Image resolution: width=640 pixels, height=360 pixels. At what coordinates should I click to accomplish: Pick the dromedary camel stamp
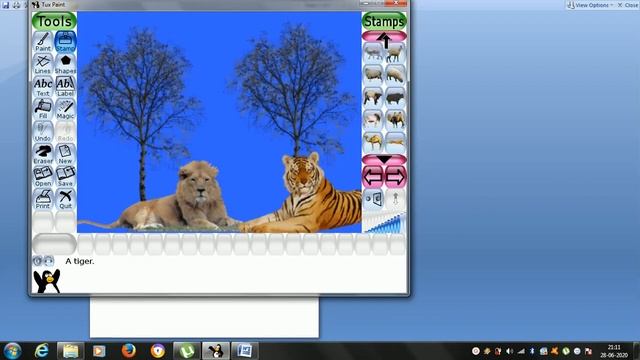[x=373, y=142]
